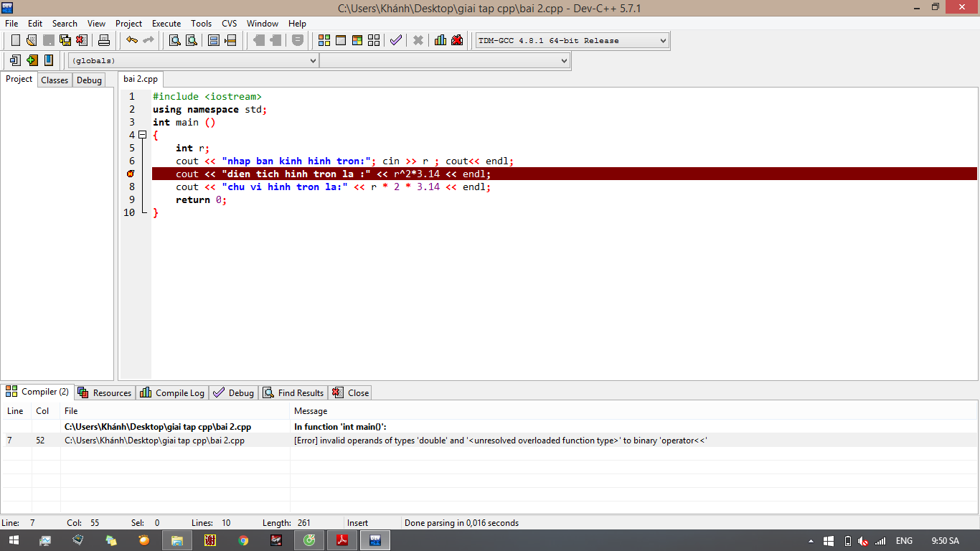Viewport: 980px width, 551px height.
Task: Click the Close button in bottom panel
Action: 351,392
